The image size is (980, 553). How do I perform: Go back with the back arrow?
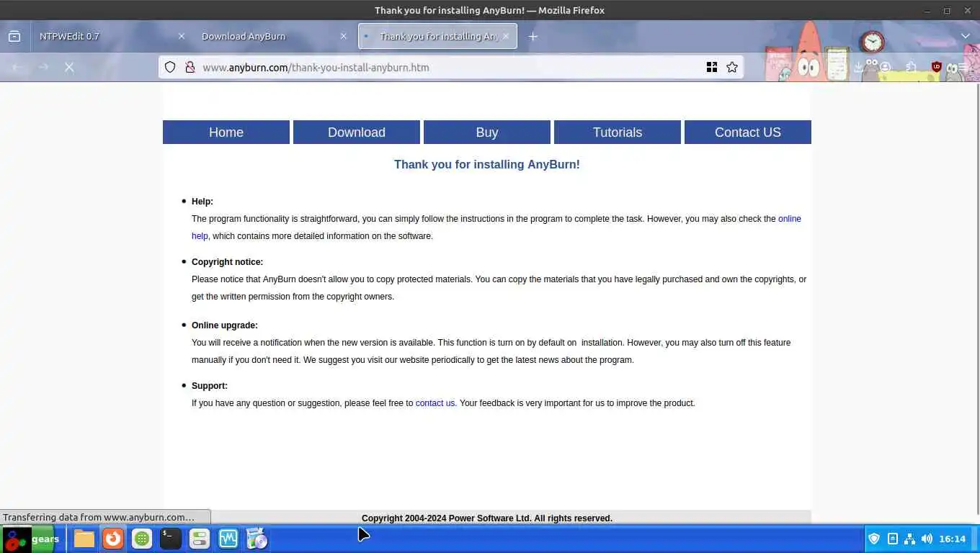click(18, 67)
